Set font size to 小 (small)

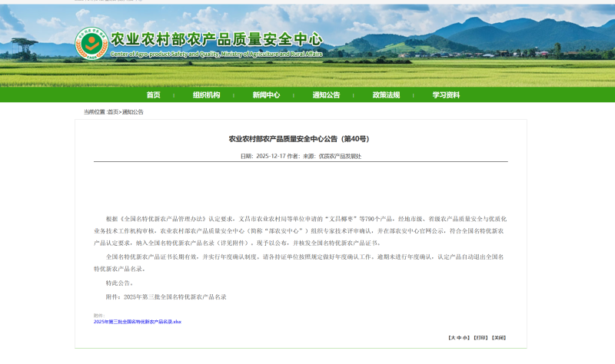click(465, 337)
